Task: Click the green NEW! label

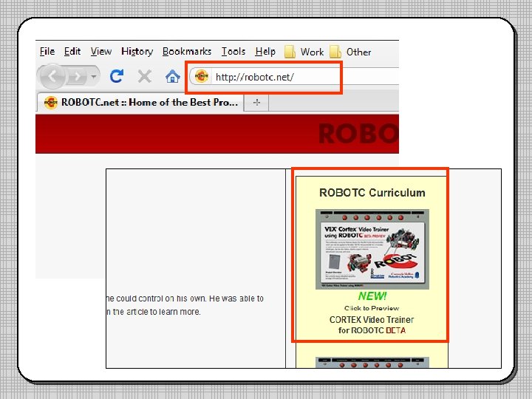Action: (x=372, y=296)
